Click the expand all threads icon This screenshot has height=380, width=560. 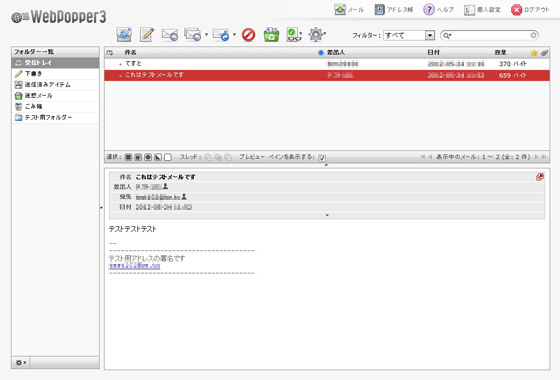(x=208, y=157)
